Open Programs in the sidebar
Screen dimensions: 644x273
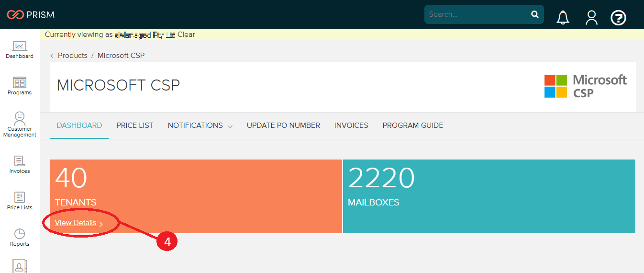click(x=20, y=86)
